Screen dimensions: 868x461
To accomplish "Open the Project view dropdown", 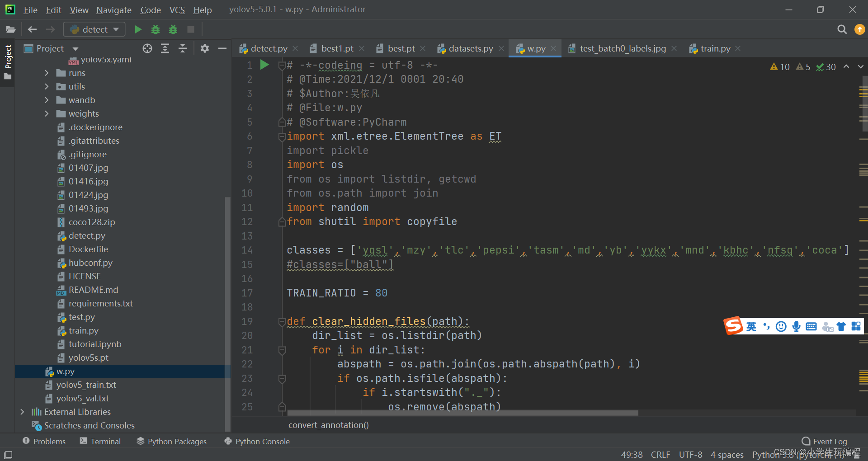I will (x=75, y=49).
